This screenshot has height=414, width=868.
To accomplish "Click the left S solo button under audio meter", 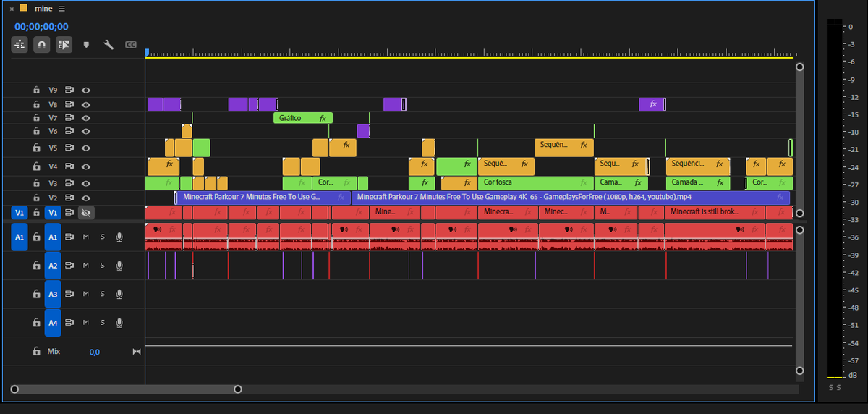I will (x=832, y=388).
